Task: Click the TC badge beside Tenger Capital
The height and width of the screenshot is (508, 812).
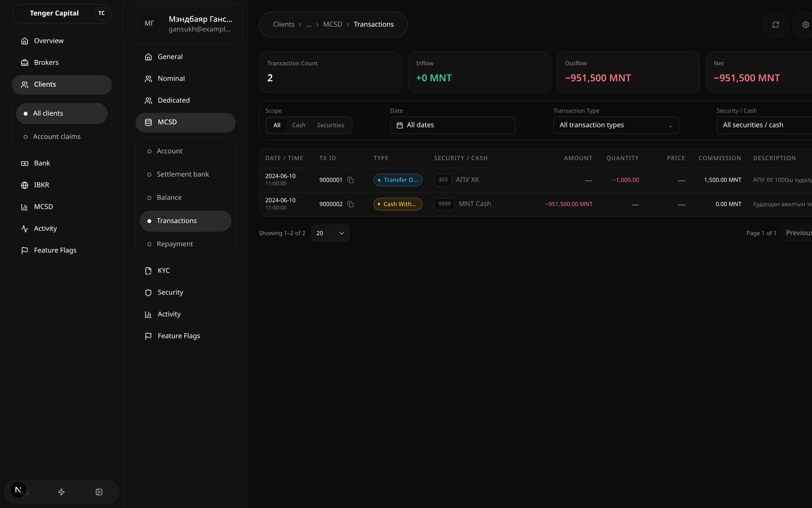Action: [x=101, y=14]
